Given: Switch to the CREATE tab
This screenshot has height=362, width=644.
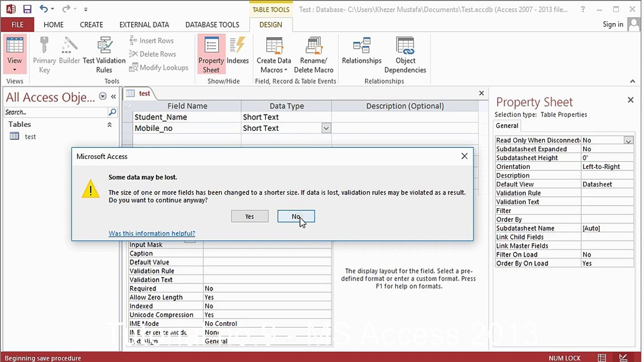Looking at the screenshot, I should (91, 25).
